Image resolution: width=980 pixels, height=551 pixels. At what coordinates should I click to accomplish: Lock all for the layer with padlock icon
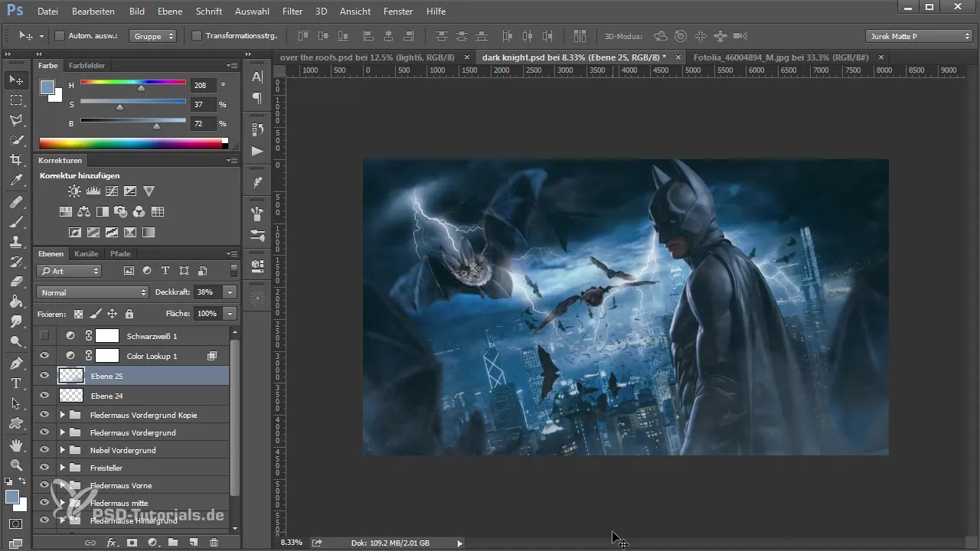click(129, 314)
